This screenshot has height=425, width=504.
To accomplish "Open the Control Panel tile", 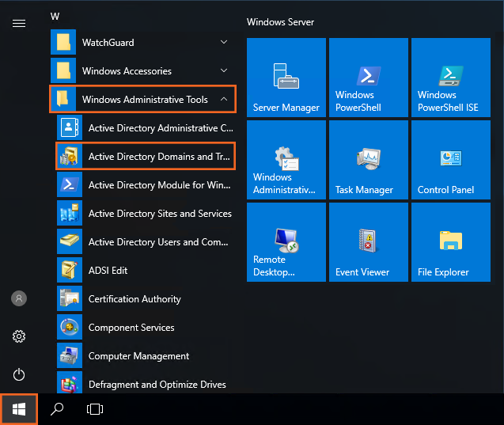I will pyautogui.click(x=450, y=160).
